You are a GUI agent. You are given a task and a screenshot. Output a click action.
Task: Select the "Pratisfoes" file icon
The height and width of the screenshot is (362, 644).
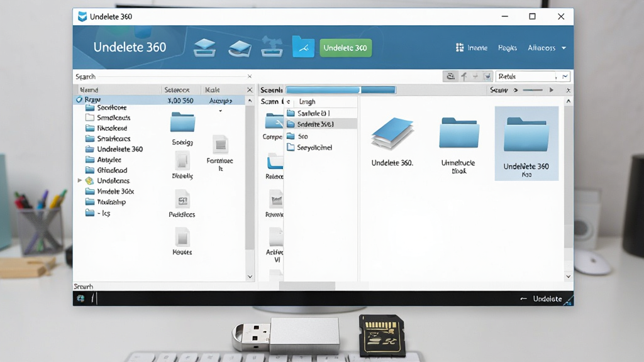click(x=182, y=199)
